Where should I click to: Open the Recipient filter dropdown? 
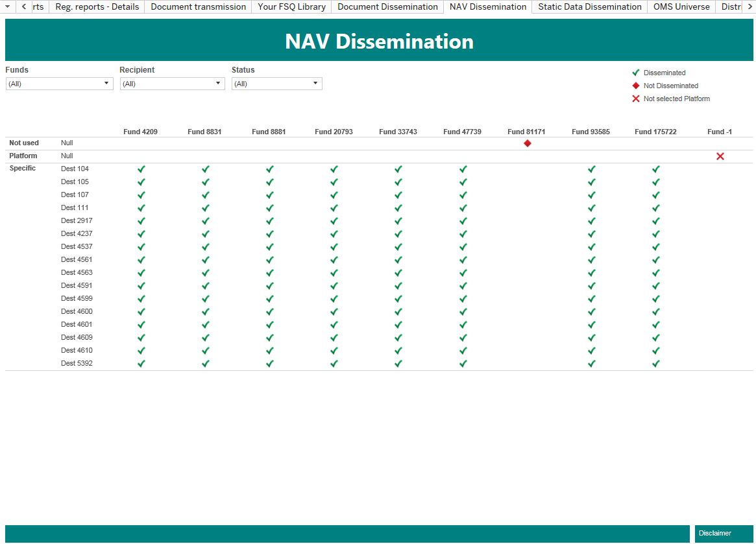tap(172, 84)
